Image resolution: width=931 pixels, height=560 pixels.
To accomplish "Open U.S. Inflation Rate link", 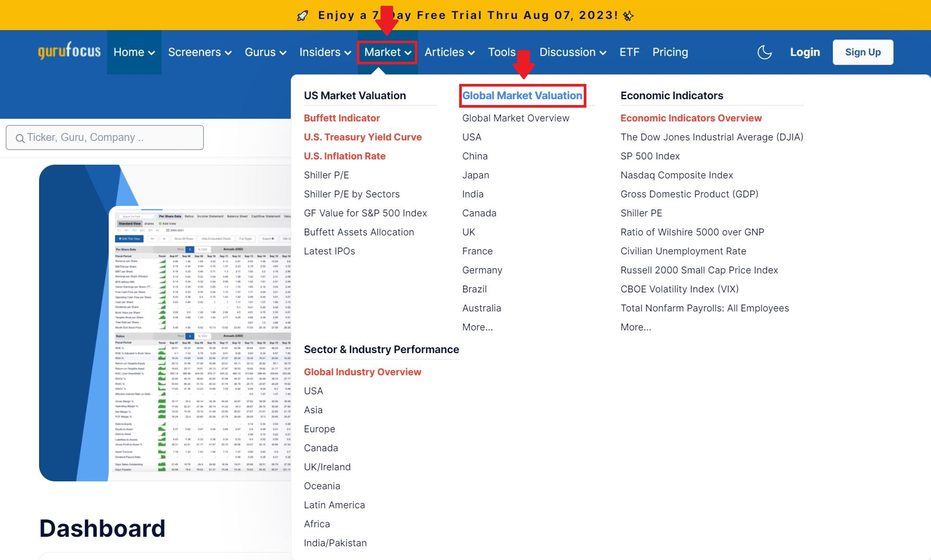I will click(345, 156).
